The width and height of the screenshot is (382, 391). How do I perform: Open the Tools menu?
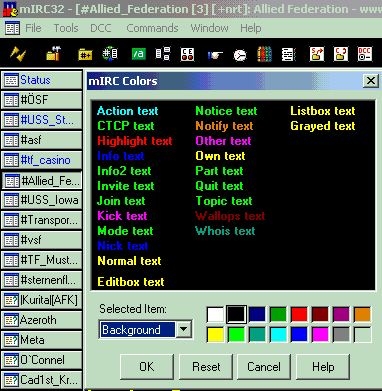(66, 28)
